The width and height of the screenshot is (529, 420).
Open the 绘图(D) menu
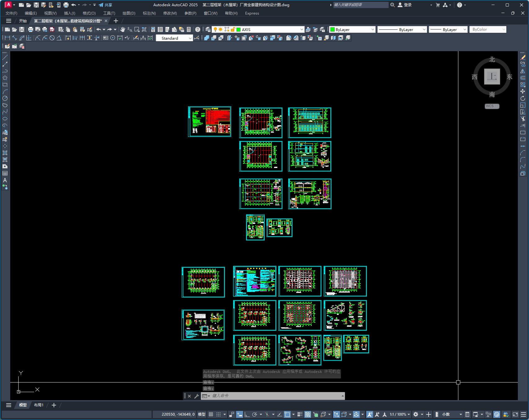[129, 13]
